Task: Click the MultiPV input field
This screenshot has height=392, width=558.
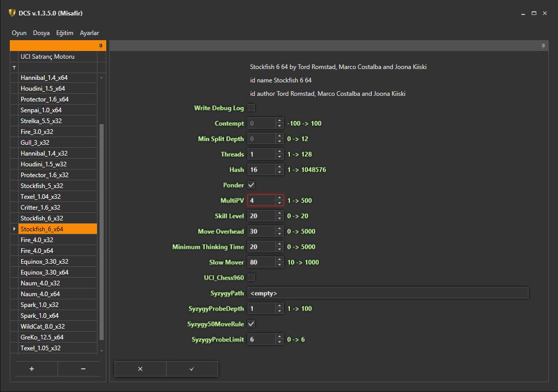Action: point(261,200)
